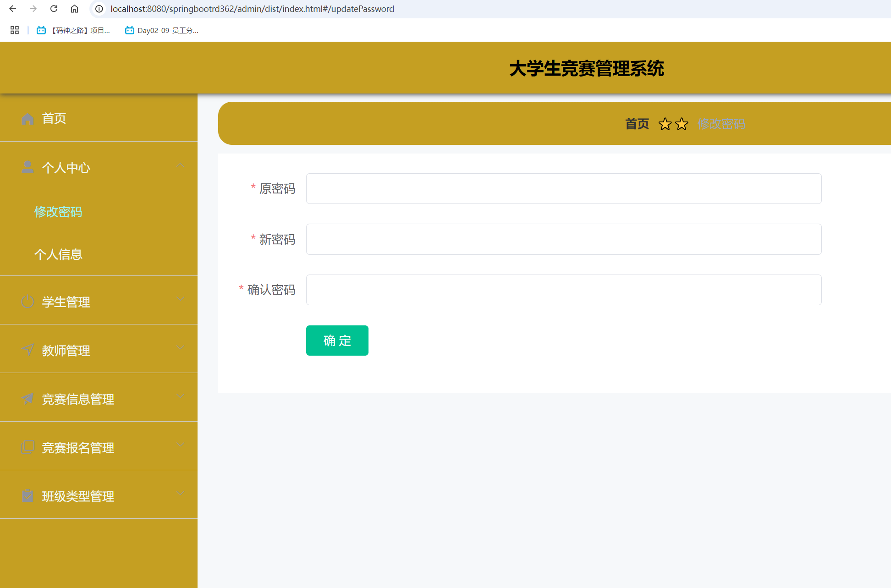Open the Day02-09 bookmark in the bookmarks bar

click(x=161, y=30)
